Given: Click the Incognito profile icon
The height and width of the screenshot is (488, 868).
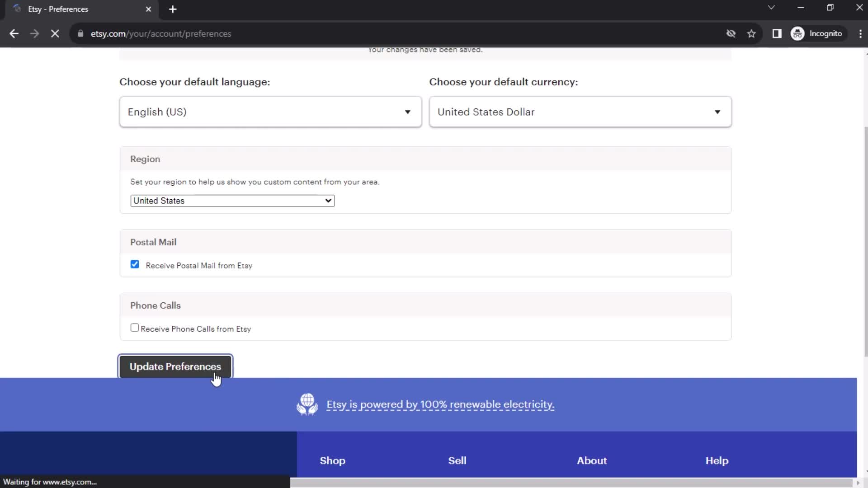Looking at the screenshot, I should pyautogui.click(x=798, y=33).
